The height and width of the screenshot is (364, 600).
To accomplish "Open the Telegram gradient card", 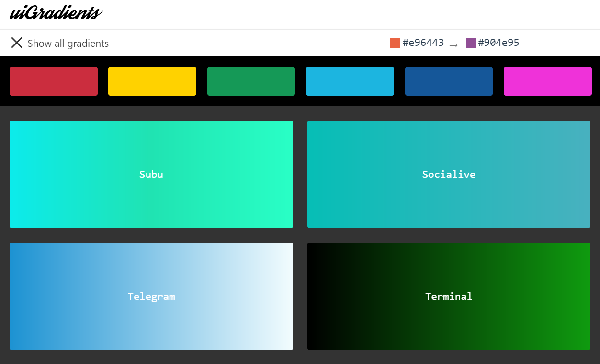I will 151,296.
